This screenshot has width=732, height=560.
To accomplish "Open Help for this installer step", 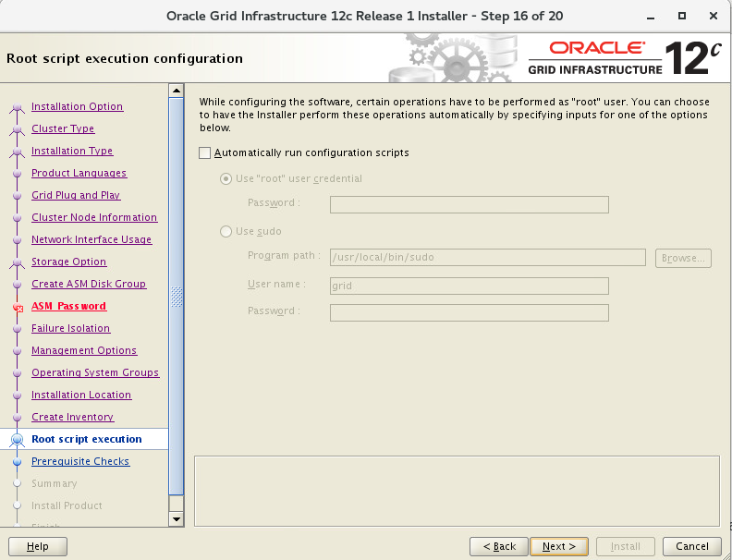I will tap(38, 546).
